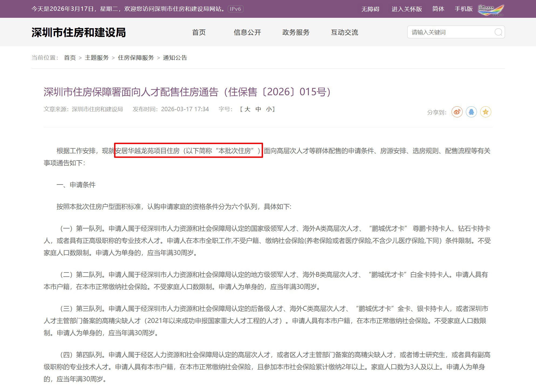Set font size to small (小)

[269, 109]
